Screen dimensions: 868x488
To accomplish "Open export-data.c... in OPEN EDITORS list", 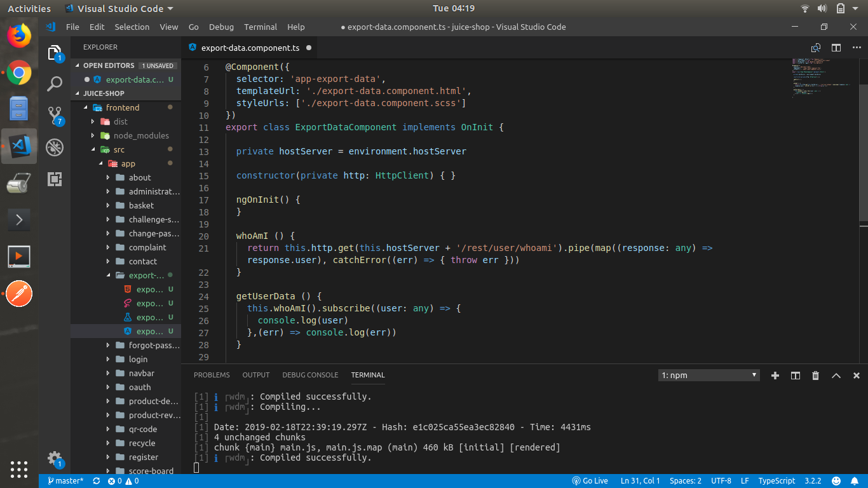I will (125, 79).
